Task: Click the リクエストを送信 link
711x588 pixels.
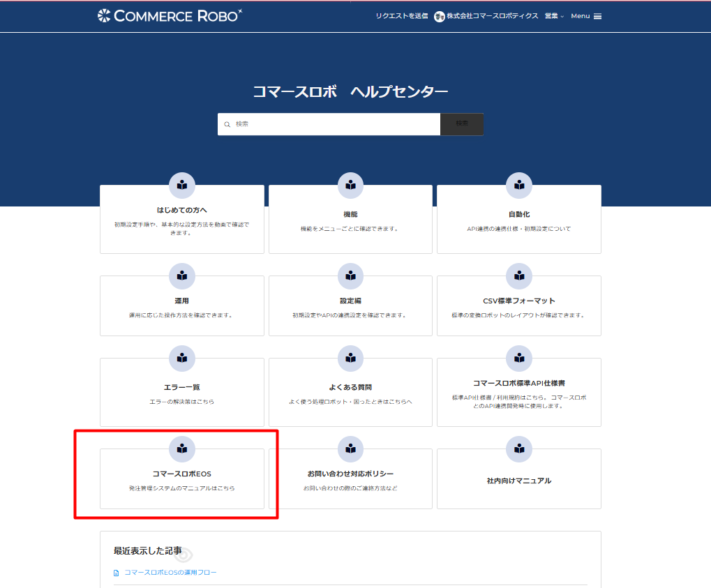Action: point(402,16)
